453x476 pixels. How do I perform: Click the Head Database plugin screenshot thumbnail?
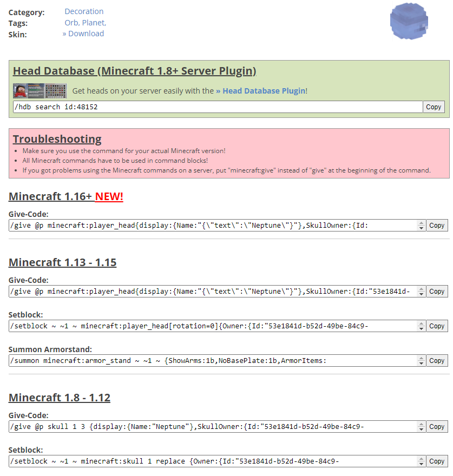(x=40, y=91)
